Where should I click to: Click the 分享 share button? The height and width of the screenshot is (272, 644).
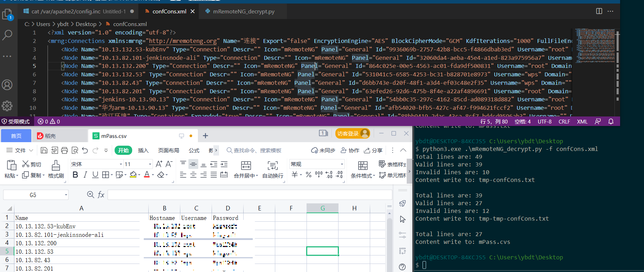pos(373,150)
